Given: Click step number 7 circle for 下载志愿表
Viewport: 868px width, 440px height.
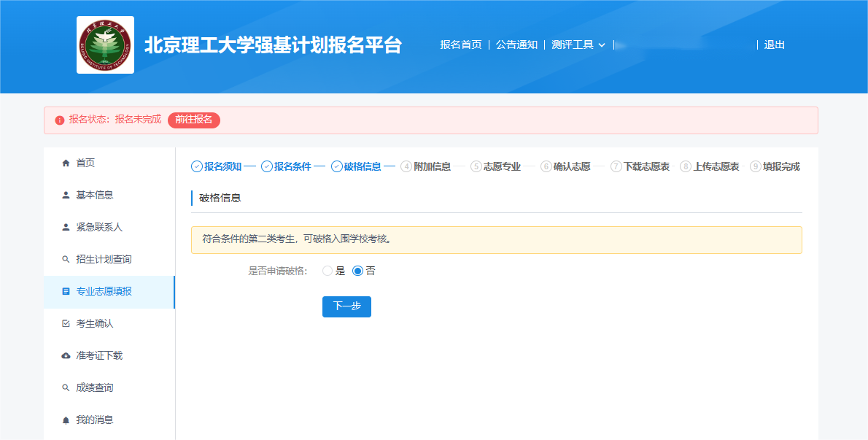Looking at the screenshot, I should pyautogui.click(x=616, y=166).
